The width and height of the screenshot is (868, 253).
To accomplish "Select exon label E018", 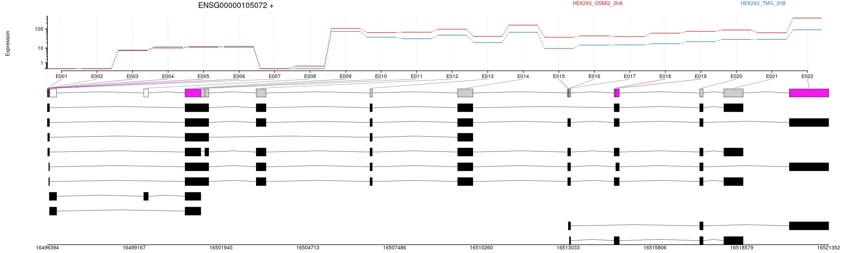I will coord(665,76).
